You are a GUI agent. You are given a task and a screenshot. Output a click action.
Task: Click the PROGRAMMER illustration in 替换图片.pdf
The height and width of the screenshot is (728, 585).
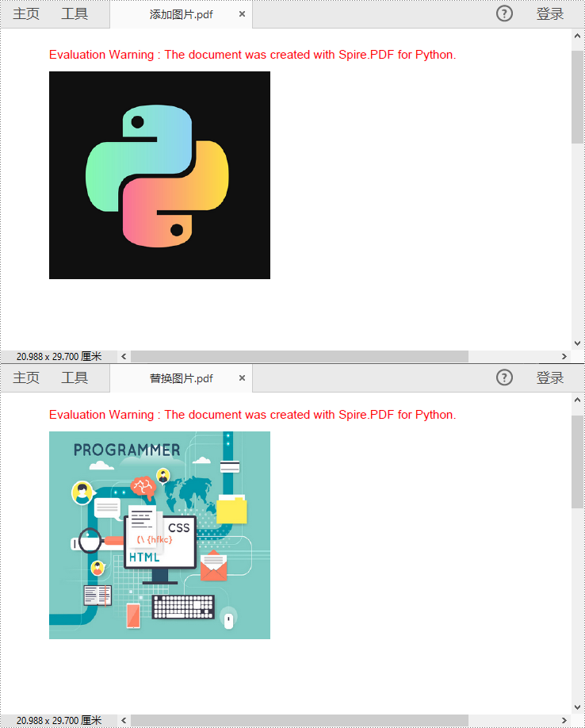tap(159, 535)
